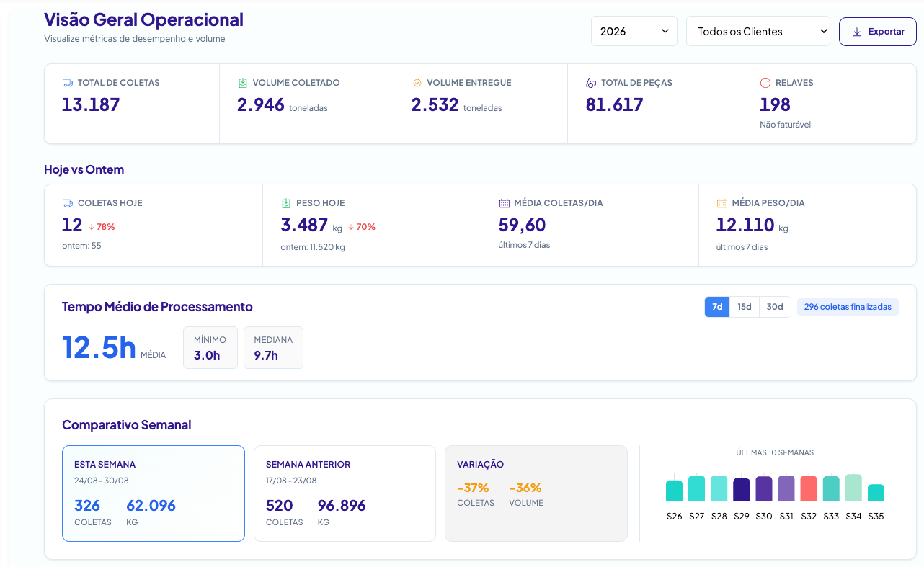Click the Variação card
The height and width of the screenshot is (567, 924).
[x=536, y=494]
